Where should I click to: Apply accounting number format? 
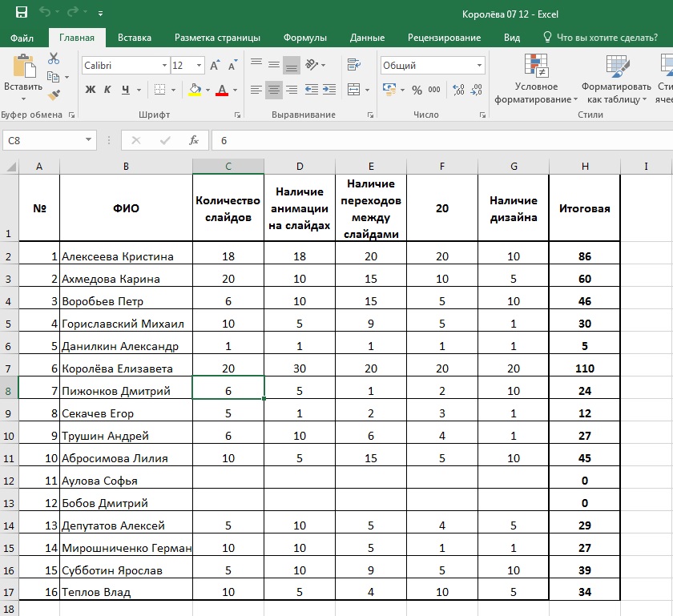(389, 90)
